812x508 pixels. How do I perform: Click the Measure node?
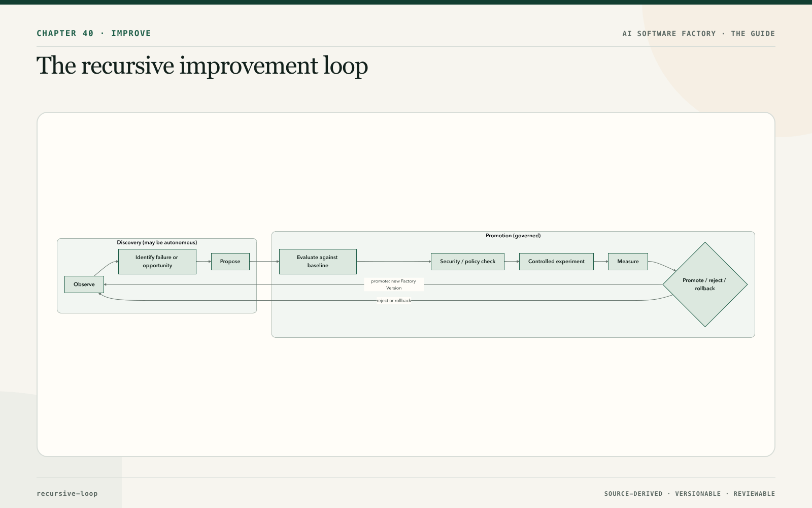(x=628, y=262)
